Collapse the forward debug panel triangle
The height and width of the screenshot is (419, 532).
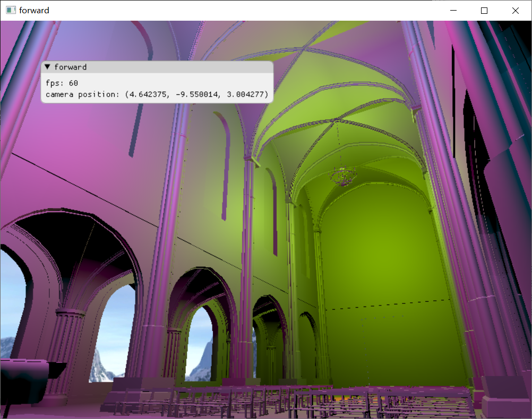pos(47,67)
